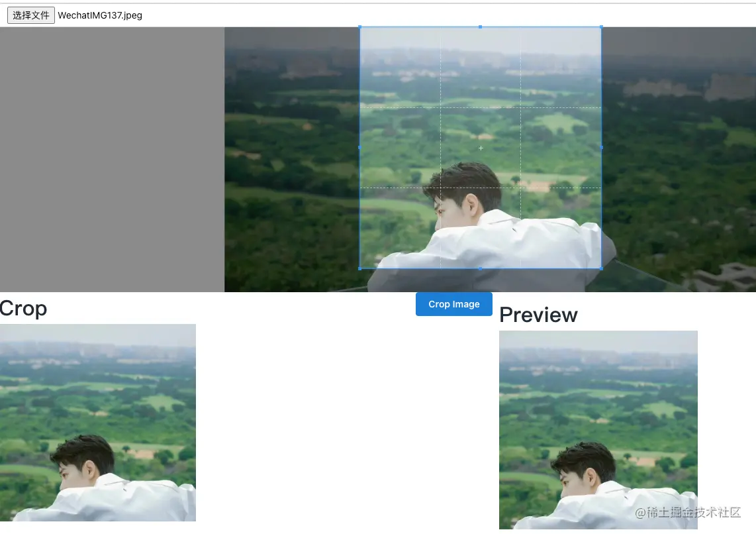The width and height of the screenshot is (756, 534).
Task: Click the preview image under Preview heading
Action: coord(598,430)
